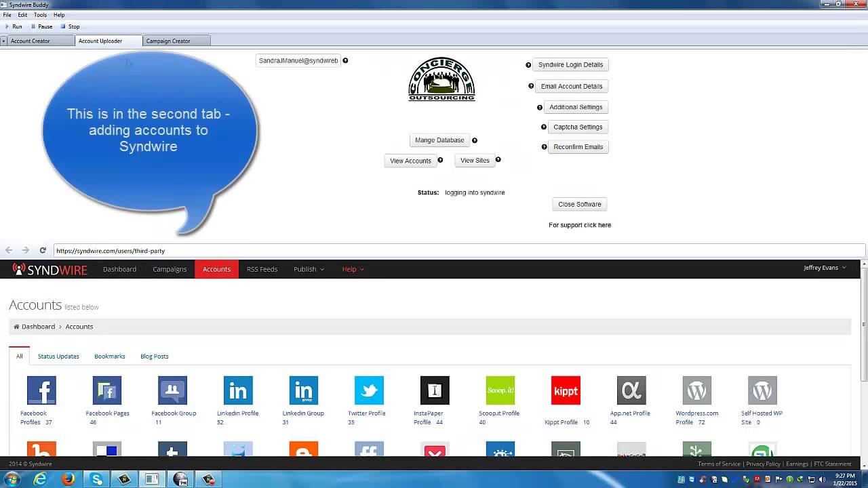
Task: Go forward in the embedded browser
Action: click(26, 250)
